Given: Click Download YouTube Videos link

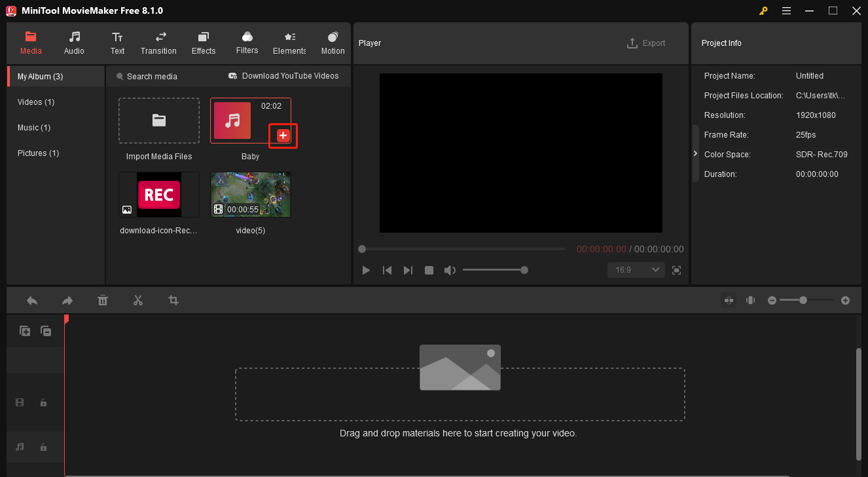Looking at the screenshot, I should point(283,76).
